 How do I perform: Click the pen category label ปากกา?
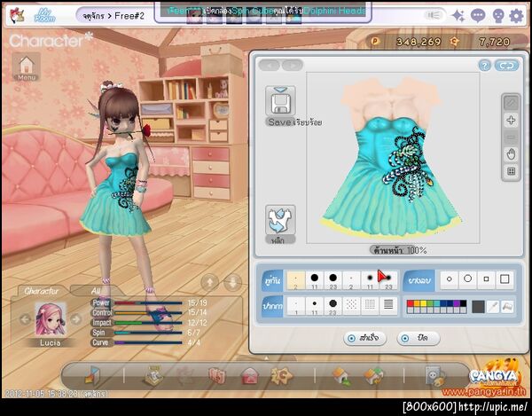pos(272,306)
